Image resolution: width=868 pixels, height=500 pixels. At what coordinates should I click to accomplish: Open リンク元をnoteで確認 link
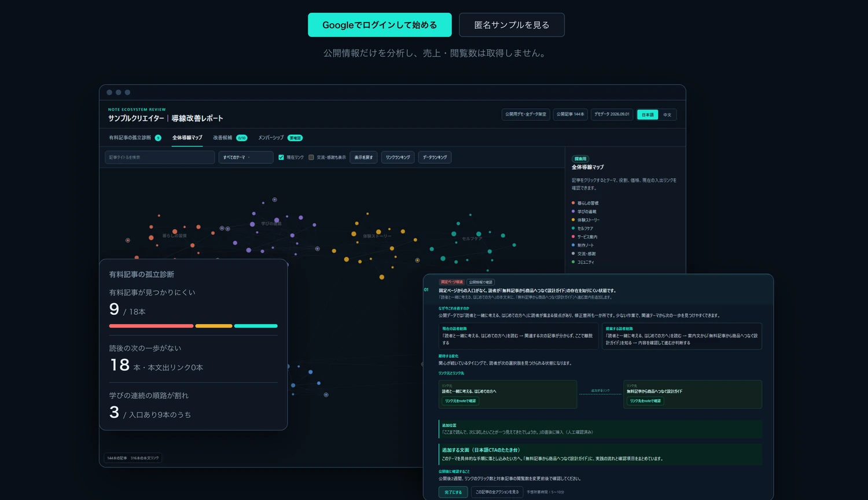[x=461, y=401]
